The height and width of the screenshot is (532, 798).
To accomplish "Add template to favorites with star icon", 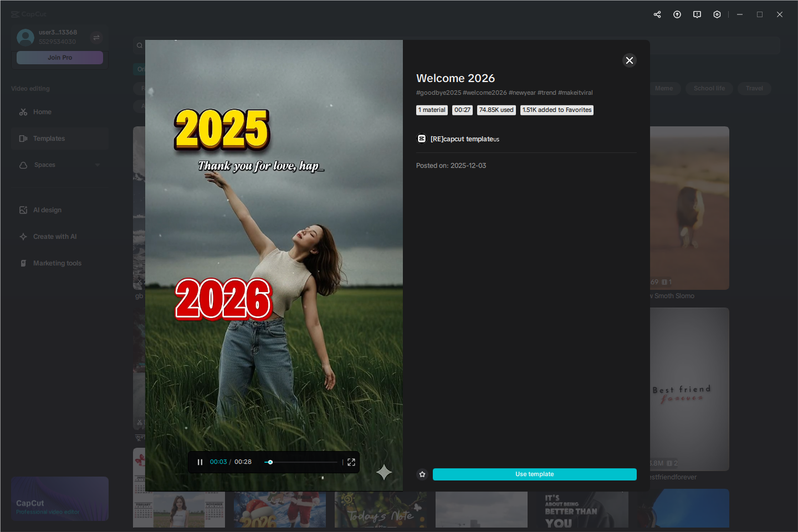I will [422, 474].
